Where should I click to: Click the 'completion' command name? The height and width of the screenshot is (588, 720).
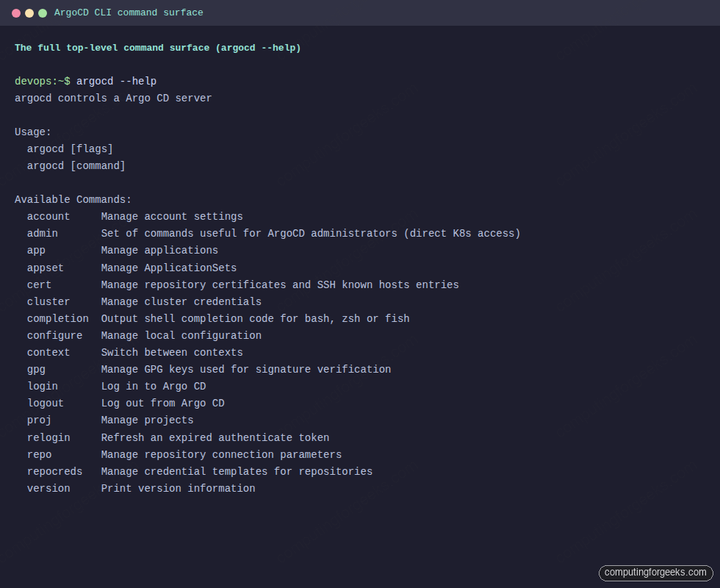click(58, 319)
